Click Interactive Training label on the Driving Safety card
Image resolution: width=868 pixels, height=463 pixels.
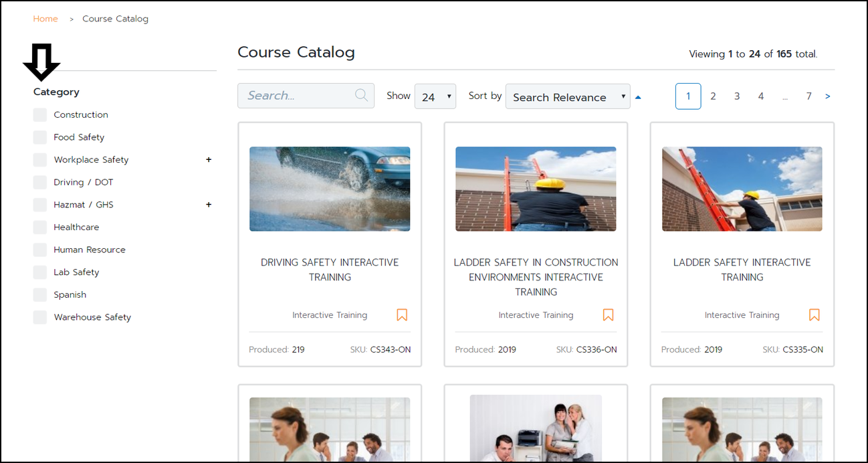[x=330, y=315]
